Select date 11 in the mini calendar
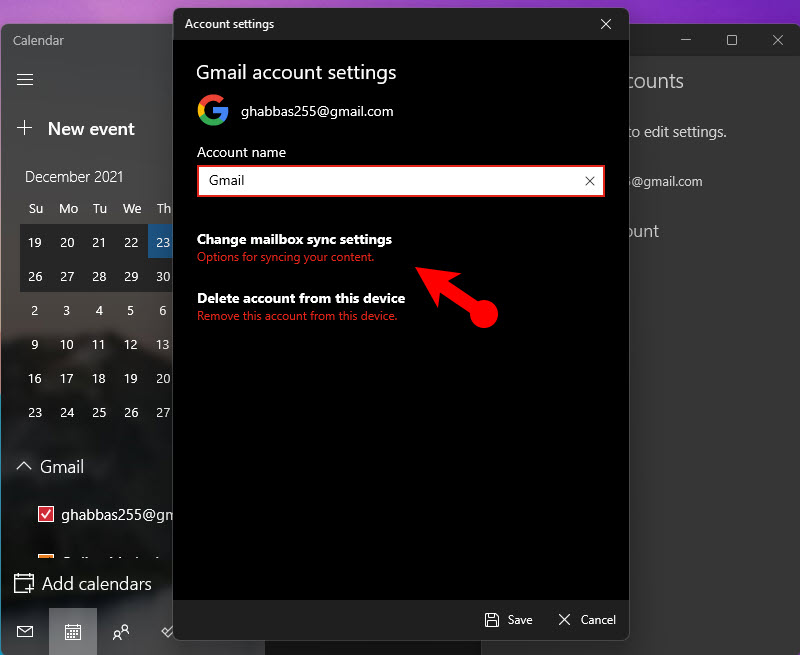The height and width of the screenshot is (655, 800). pos(98,345)
